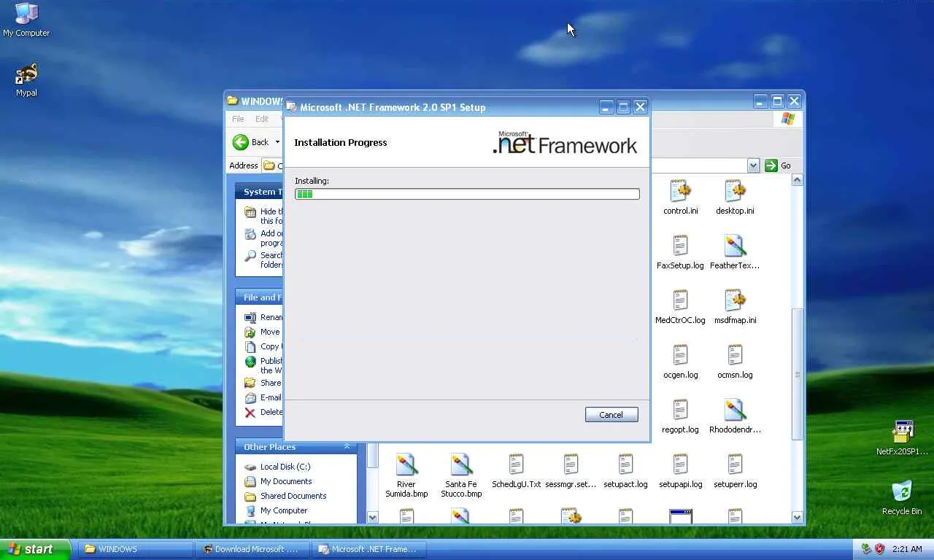
Task: Click the file list scroll up arrow
Action: [x=797, y=180]
